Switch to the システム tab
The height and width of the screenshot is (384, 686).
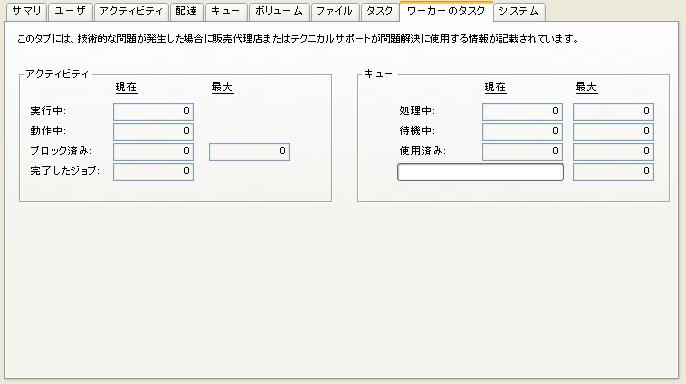coord(519,11)
